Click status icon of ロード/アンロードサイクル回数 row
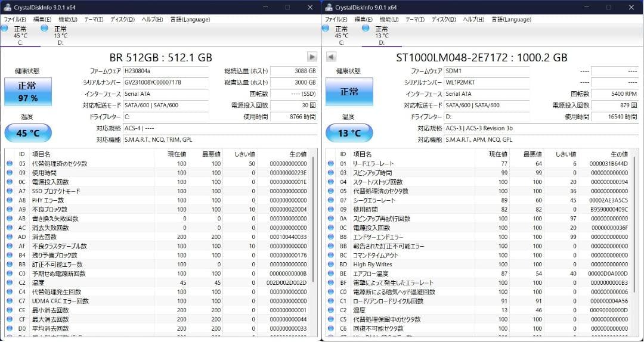Screen dimensions: 644x342 330,301
